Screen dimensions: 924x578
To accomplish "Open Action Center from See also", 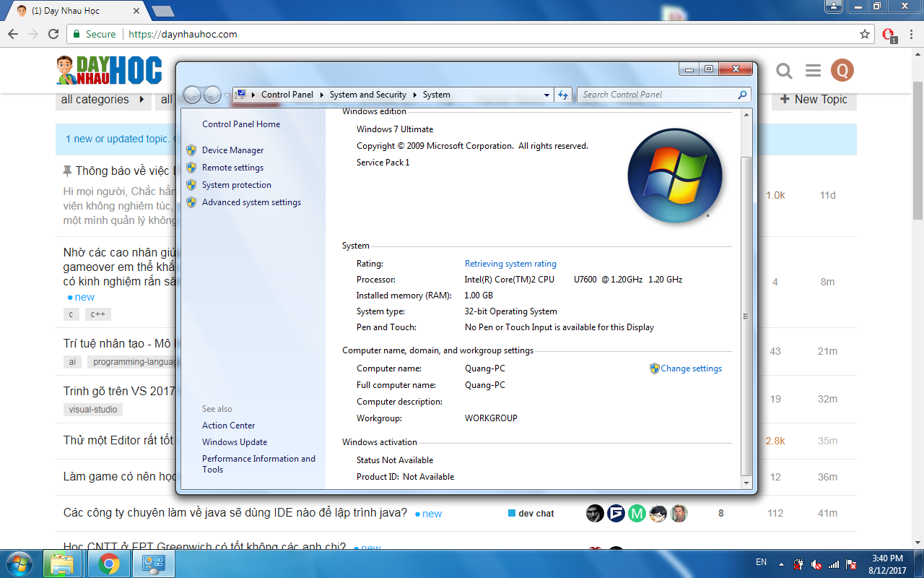I will (x=228, y=426).
